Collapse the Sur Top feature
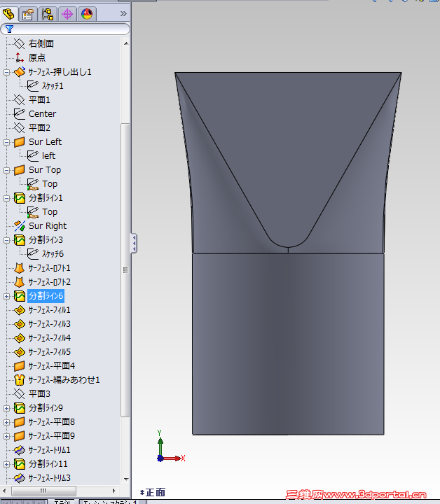Viewport: 440px width, 504px height. pos(6,170)
